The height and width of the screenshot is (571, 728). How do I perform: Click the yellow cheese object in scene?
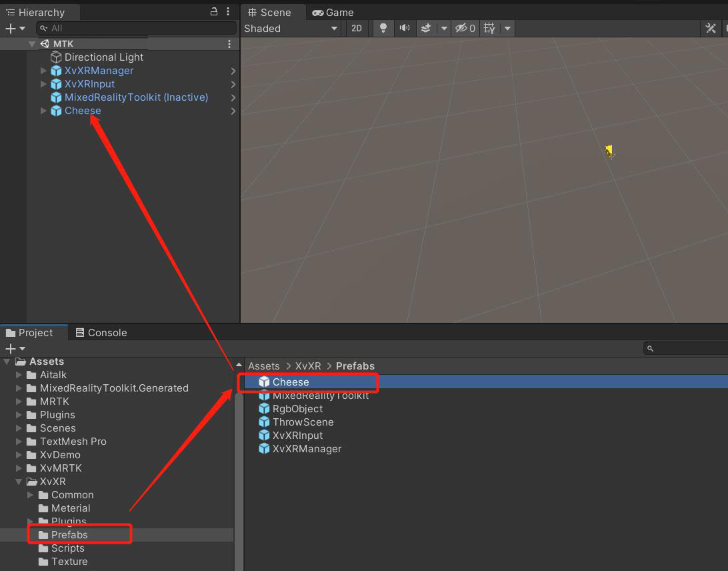[x=609, y=151]
